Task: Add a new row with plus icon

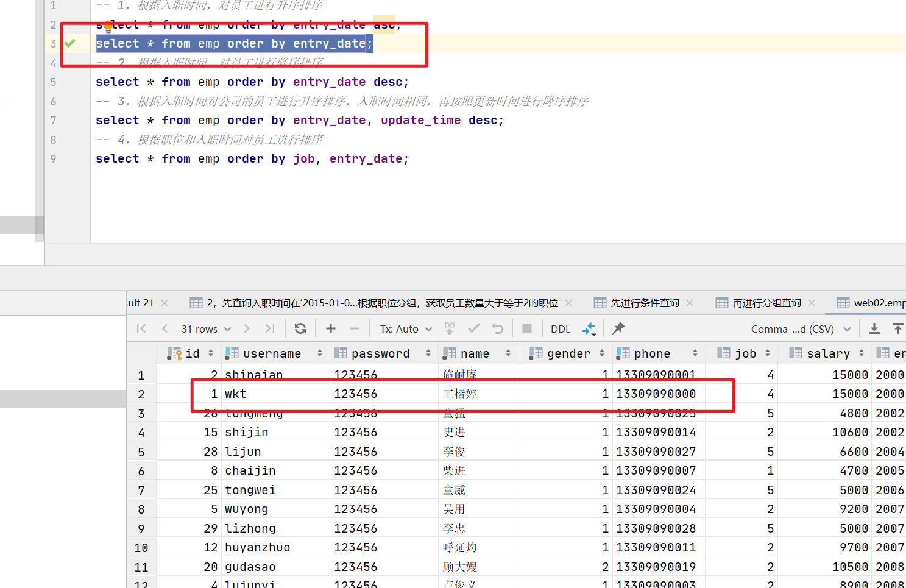Action: point(331,329)
